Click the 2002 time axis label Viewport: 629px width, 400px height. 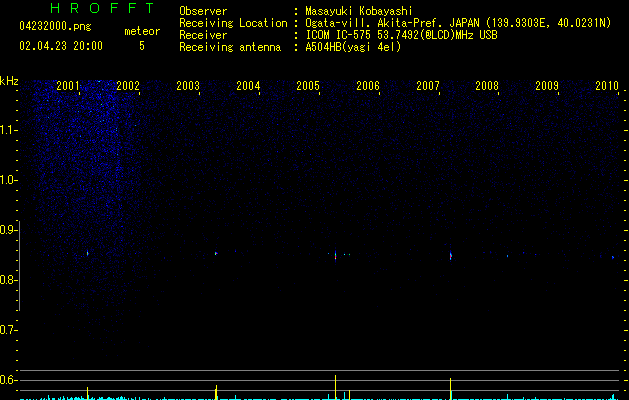(x=128, y=86)
